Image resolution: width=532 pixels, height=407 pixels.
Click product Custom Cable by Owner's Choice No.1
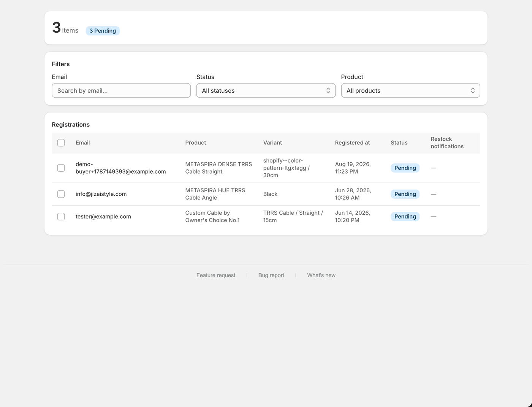point(212,217)
